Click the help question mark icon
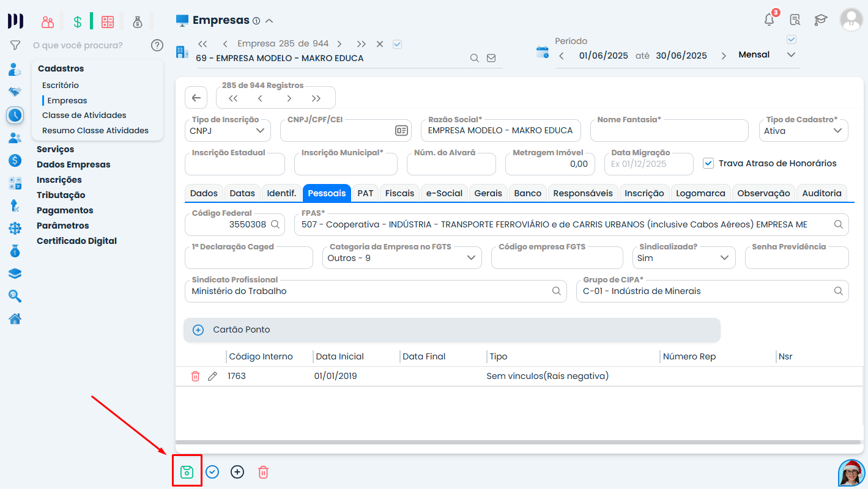Image resolution: width=868 pixels, height=489 pixels. pyautogui.click(x=157, y=45)
